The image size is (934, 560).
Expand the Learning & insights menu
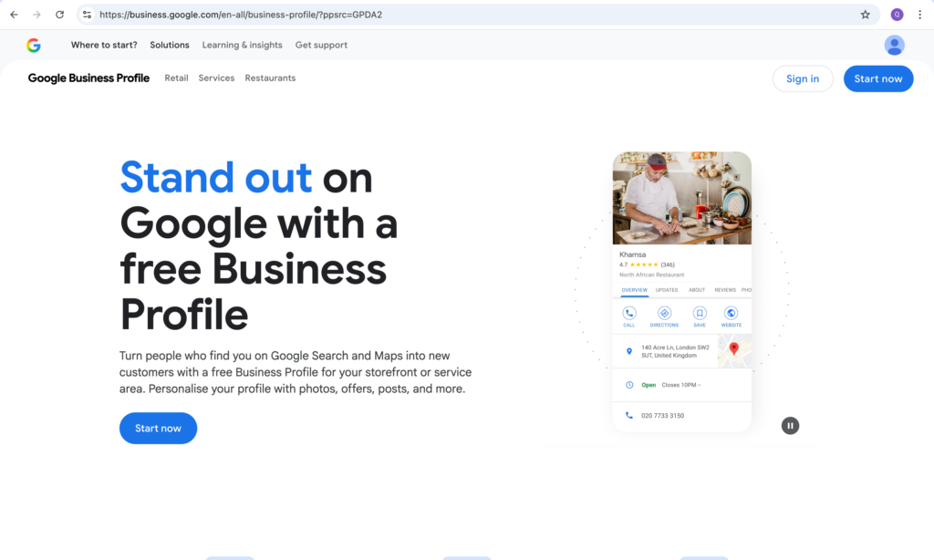tap(242, 45)
